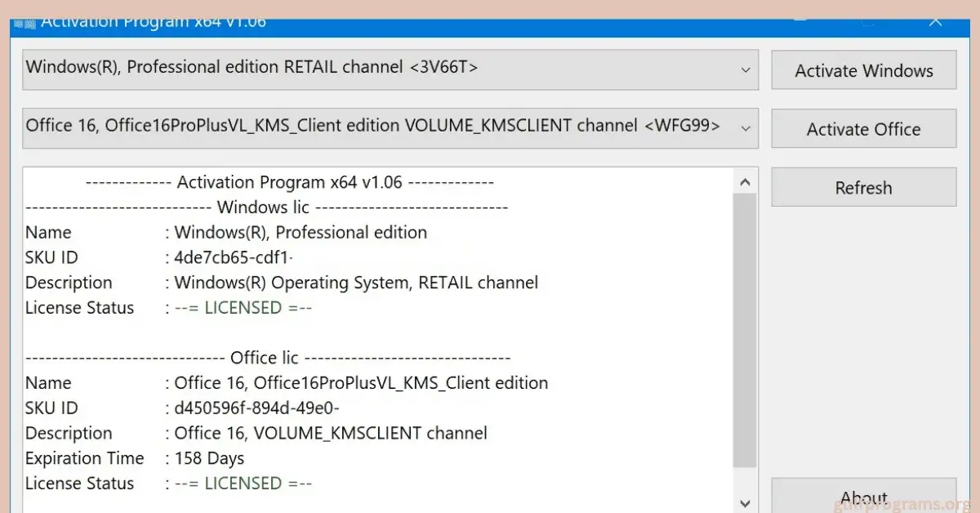
Task: Click the scrollbar up arrow in log
Action: [745, 181]
